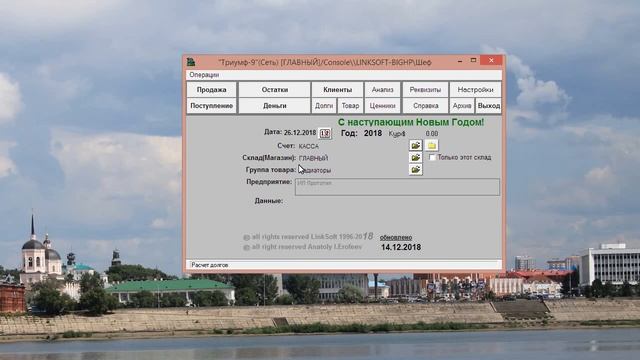This screenshot has height=360, width=640.
Task: Click the date value 26.12.2018
Action: click(300, 133)
